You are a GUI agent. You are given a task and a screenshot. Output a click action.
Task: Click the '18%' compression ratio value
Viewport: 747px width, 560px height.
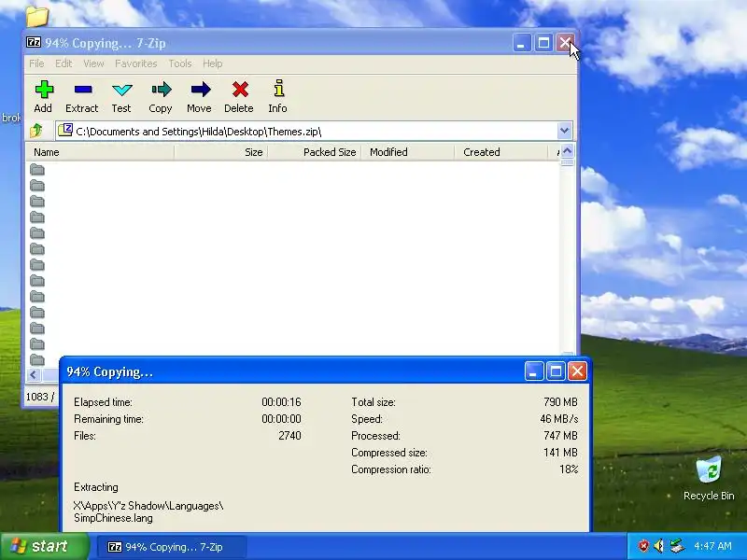569,469
